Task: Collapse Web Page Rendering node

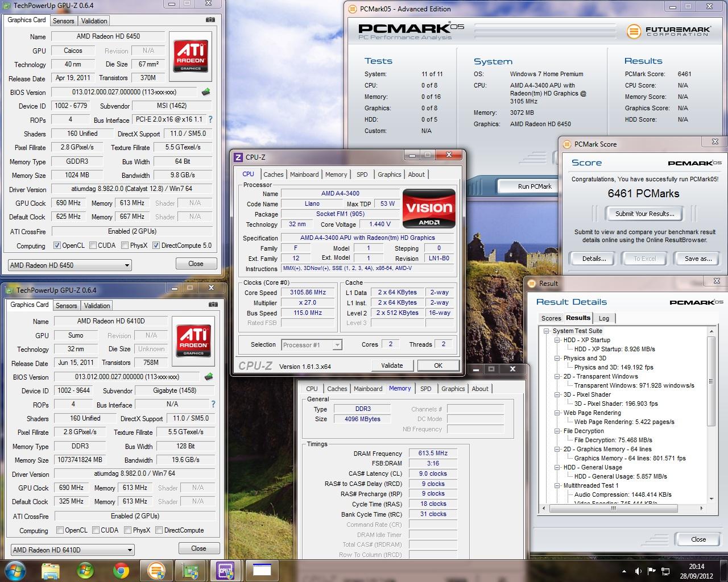Action: point(557,413)
